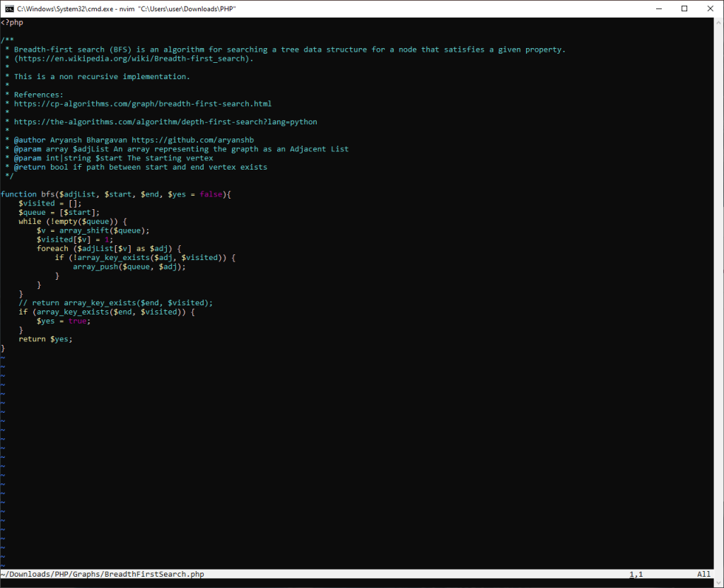This screenshot has width=724, height=588.
Task: Click scrollbar up arrow at top right
Action: point(719,22)
